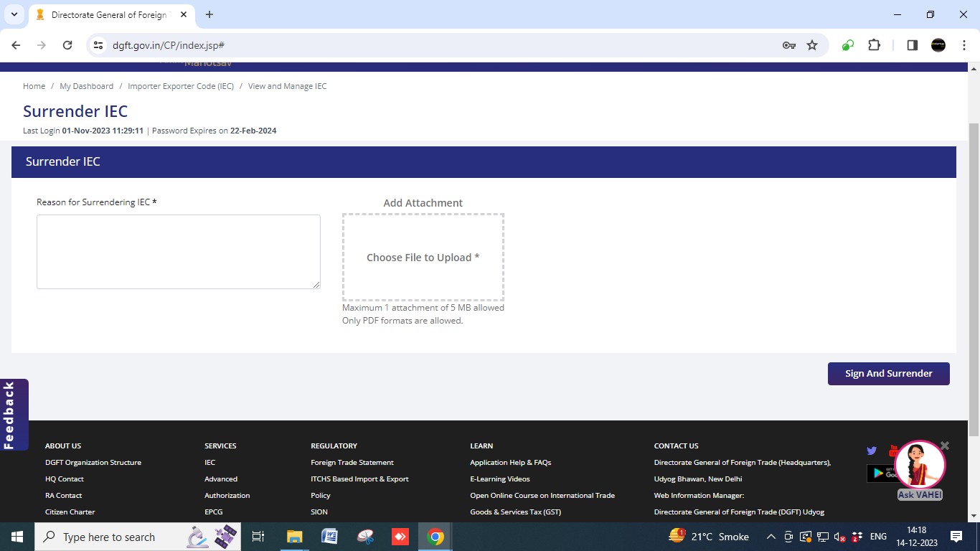Click the browser back arrow
Viewport: 980px width, 551px height.
pyautogui.click(x=16, y=45)
